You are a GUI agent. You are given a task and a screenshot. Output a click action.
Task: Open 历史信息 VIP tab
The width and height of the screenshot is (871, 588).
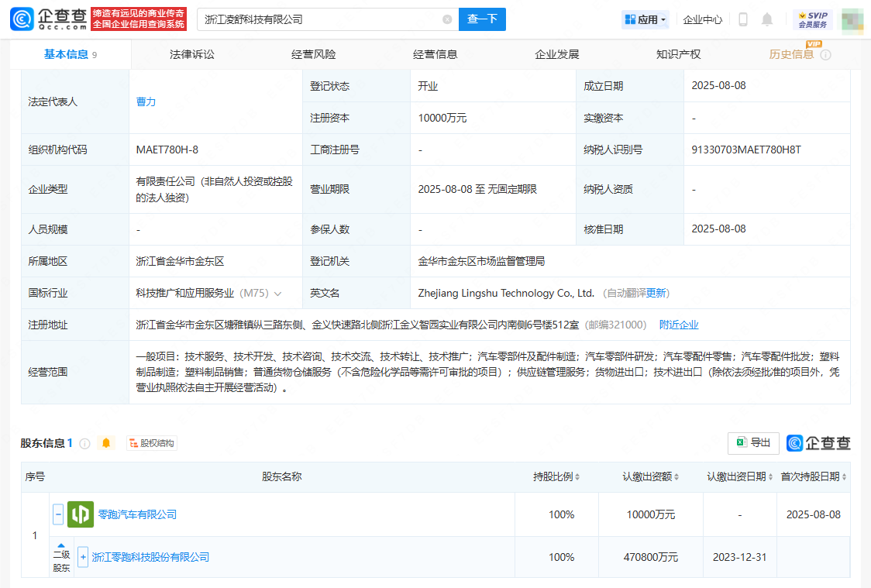click(791, 54)
